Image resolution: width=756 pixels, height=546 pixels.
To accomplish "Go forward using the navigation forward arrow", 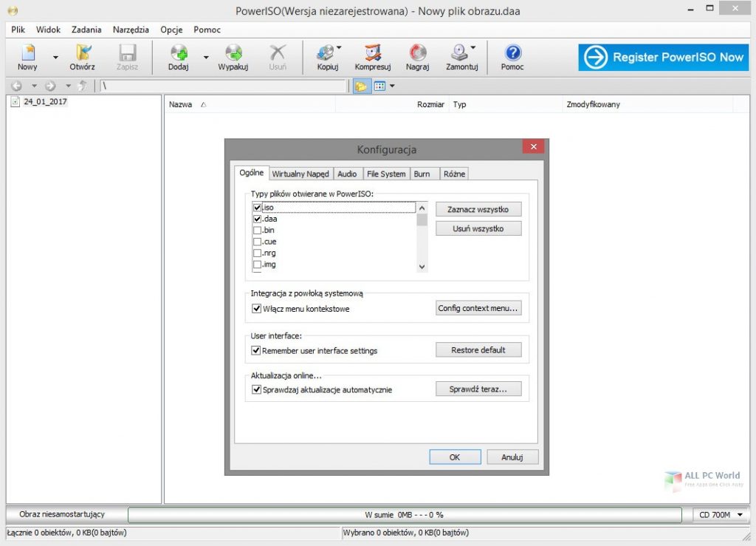I will [x=50, y=86].
